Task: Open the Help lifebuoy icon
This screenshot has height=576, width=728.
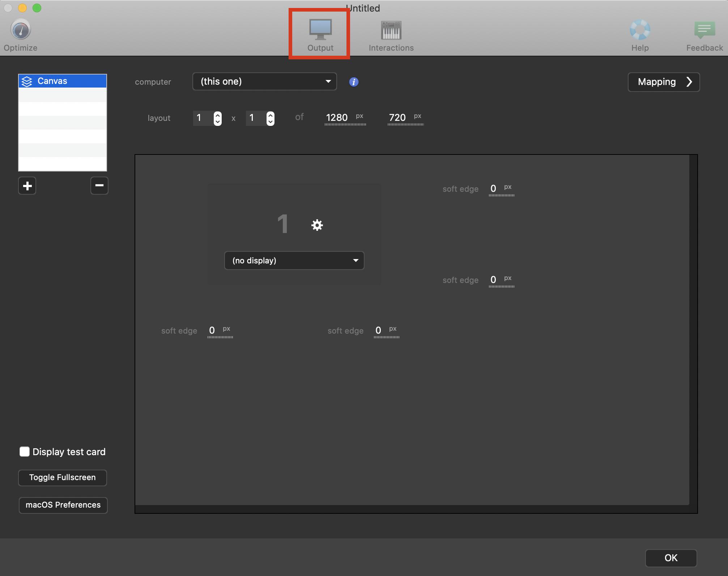Action: point(640,30)
